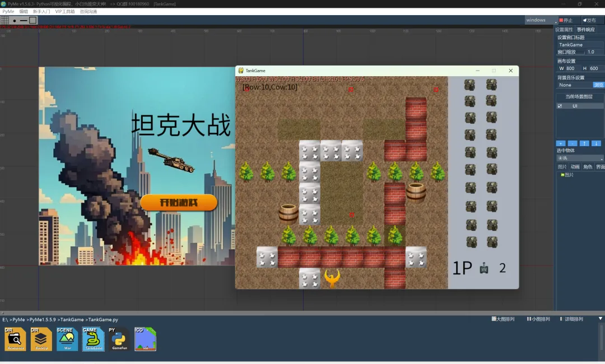Viewport: 605px width, 364px height.
Task: Switch to 大图排列 large icon view
Action: tap(503, 319)
